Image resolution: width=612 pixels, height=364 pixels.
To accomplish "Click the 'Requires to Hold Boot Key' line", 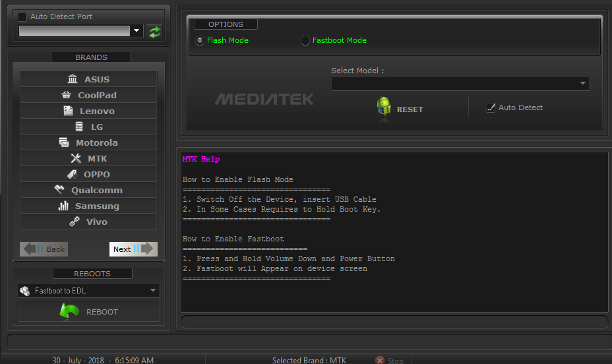I will coord(282,210).
